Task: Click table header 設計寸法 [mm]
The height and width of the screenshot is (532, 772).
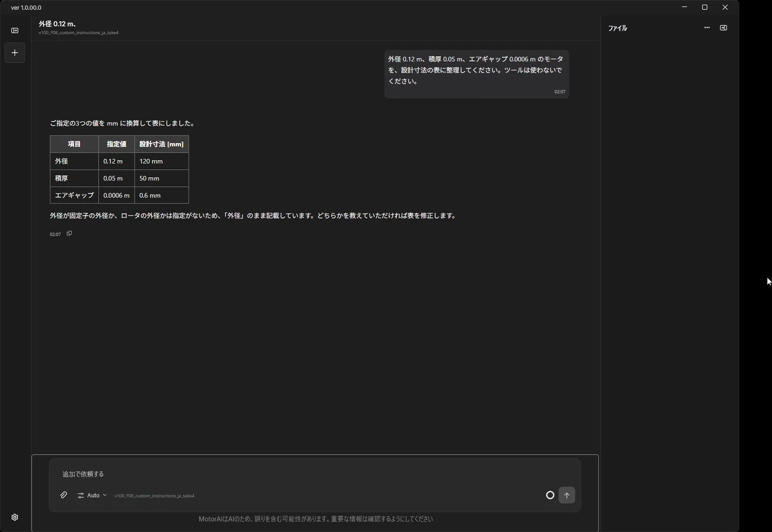Action: pos(161,144)
